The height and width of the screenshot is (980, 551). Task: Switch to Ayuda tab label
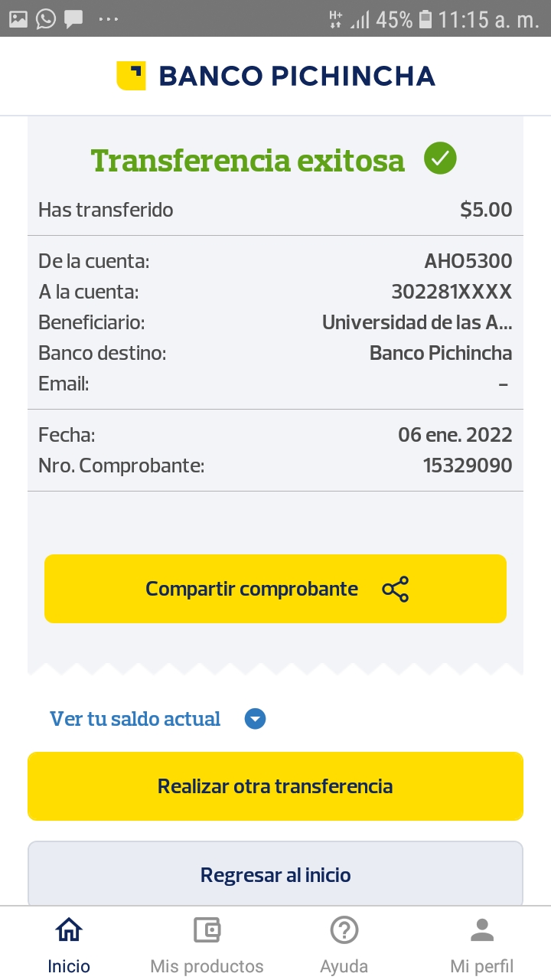(344, 966)
